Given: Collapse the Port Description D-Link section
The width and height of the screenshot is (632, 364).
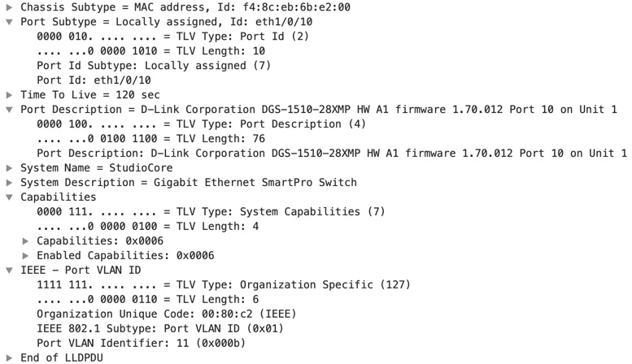Looking at the screenshot, I should click(x=9, y=110).
